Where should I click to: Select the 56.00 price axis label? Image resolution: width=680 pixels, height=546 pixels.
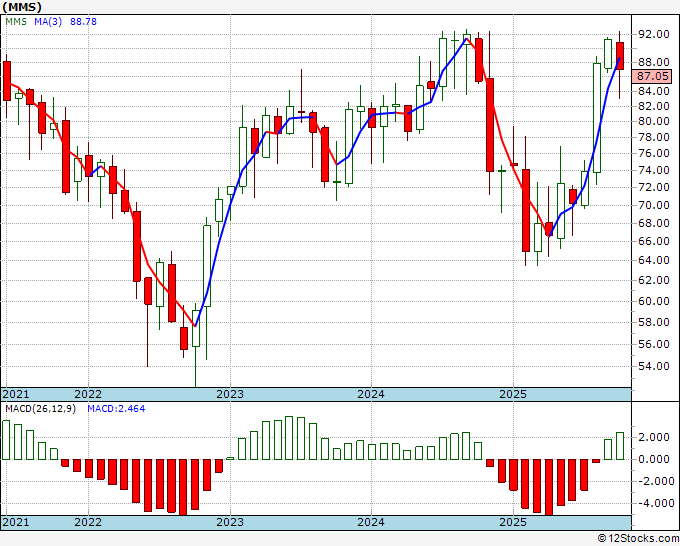653,344
